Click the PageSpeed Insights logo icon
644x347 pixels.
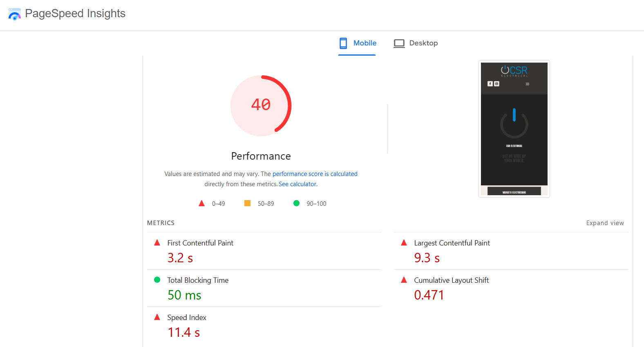15,14
